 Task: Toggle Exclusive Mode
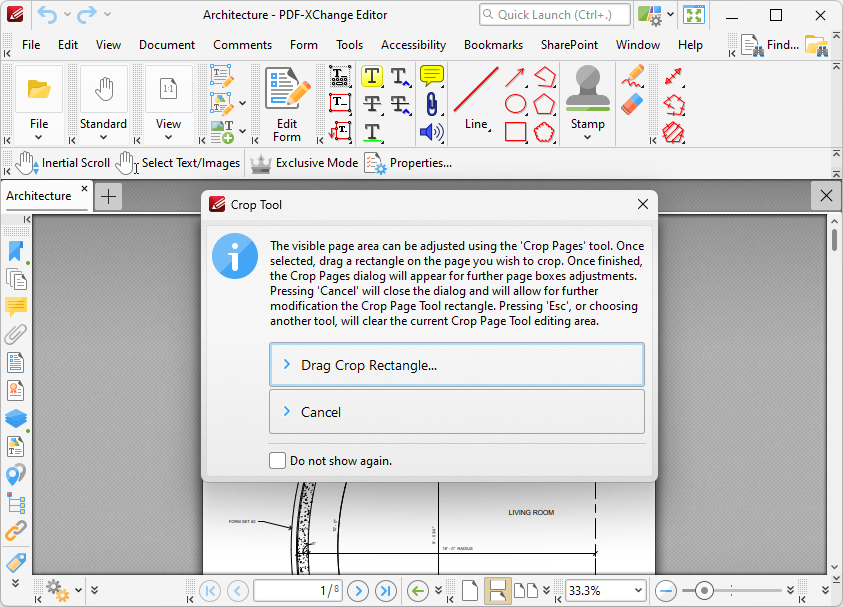click(304, 163)
